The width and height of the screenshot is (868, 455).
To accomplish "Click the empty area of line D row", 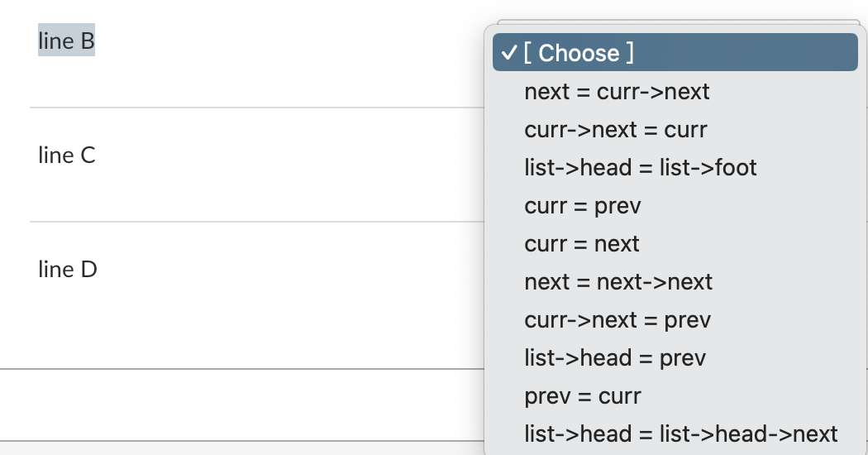I will pos(288,294).
